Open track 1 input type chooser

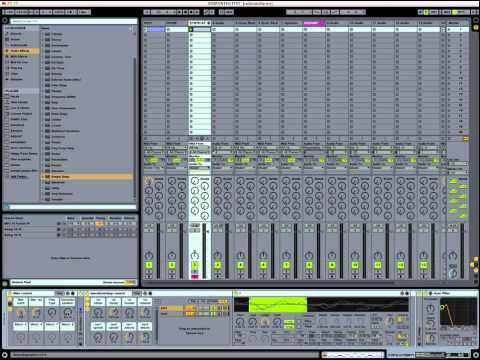tap(154, 147)
